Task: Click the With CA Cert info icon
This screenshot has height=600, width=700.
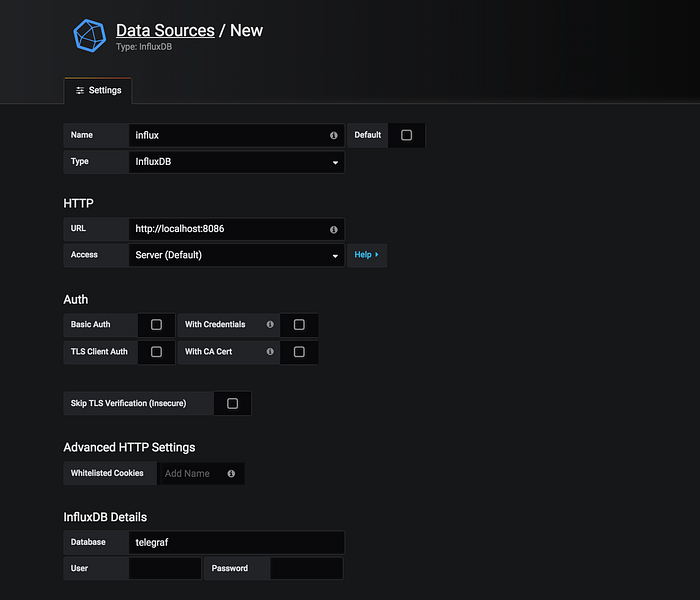Action: point(270,352)
